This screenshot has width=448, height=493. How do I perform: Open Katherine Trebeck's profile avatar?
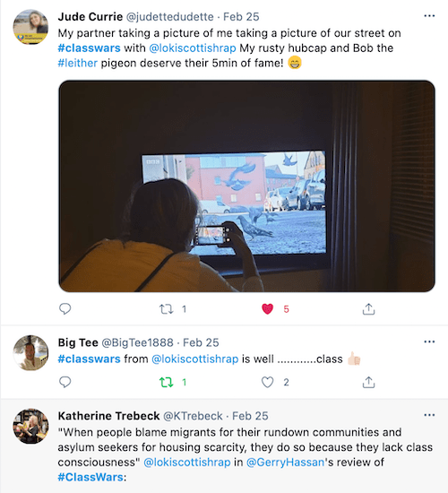point(30,427)
